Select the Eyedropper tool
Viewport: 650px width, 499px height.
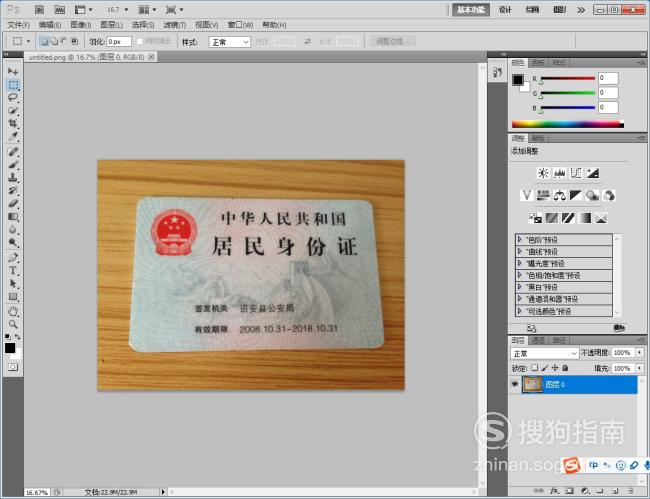pos(13,136)
